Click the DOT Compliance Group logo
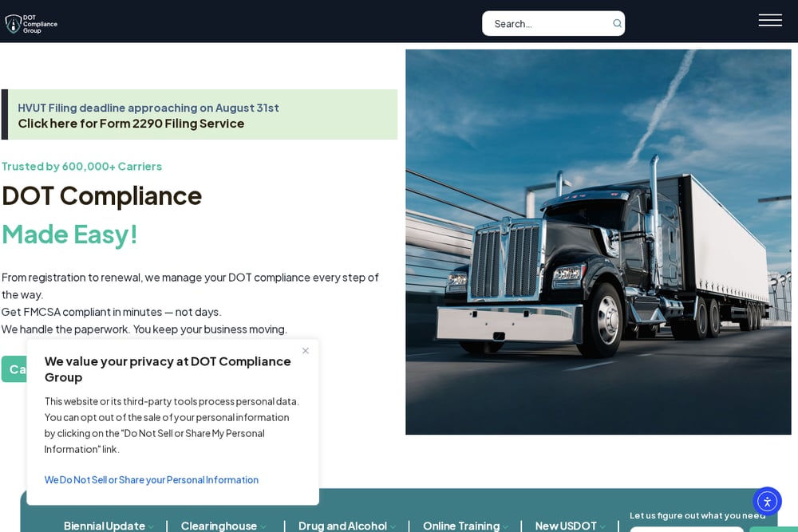The image size is (798, 532). pos(31,23)
